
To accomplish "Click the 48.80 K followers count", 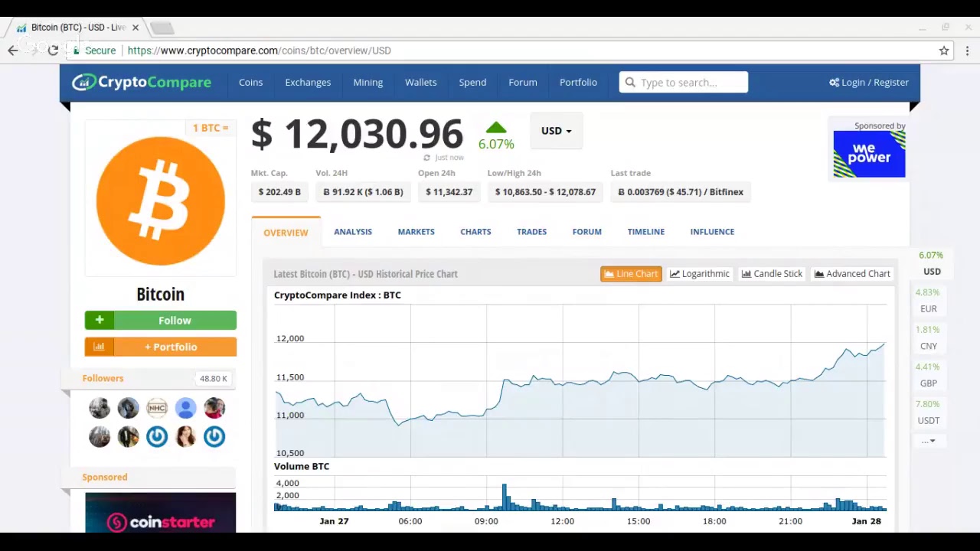I will pyautogui.click(x=213, y=379).
